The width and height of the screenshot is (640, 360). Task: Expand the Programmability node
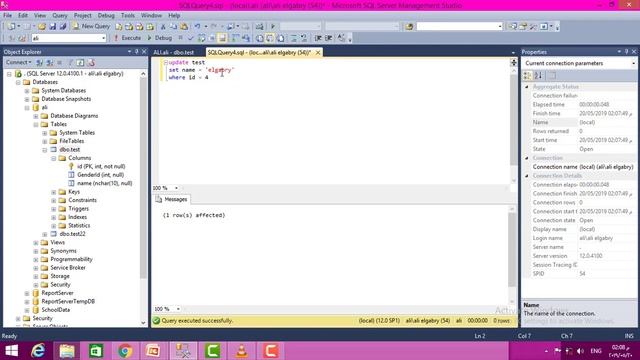36,260
